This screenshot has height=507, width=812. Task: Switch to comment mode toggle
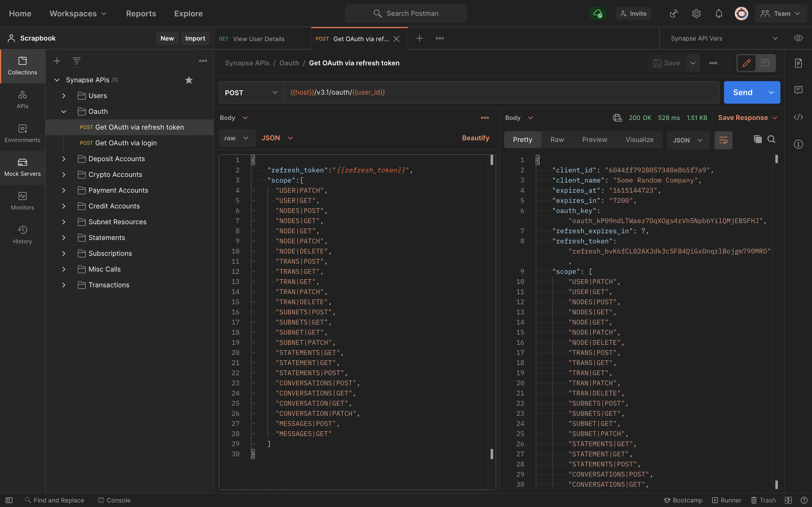tap(765, 63)
